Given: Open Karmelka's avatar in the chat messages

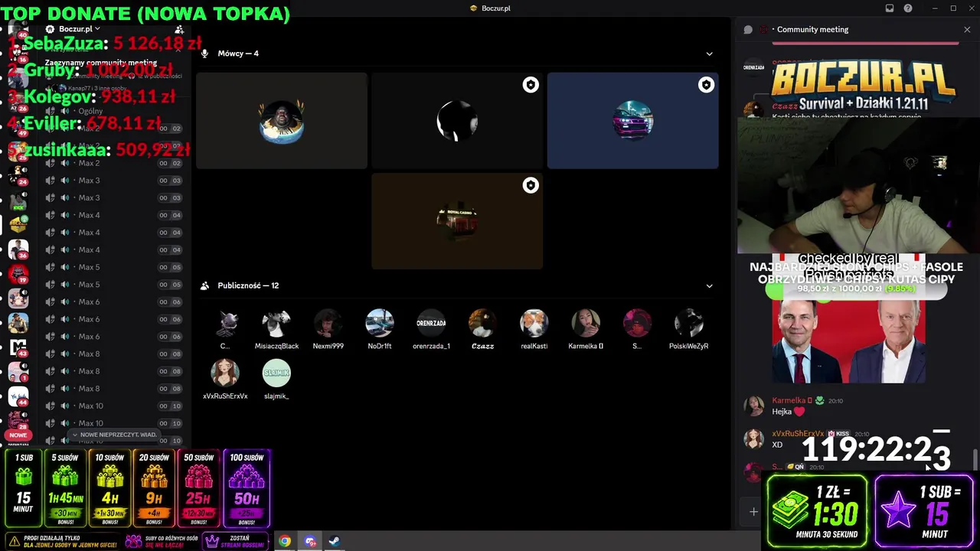Looking at the screenshot, I should [x=754, y=406].
